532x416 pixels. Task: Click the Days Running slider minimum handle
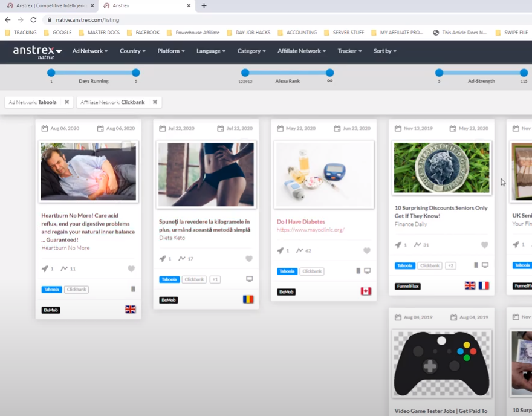(51, 73)
